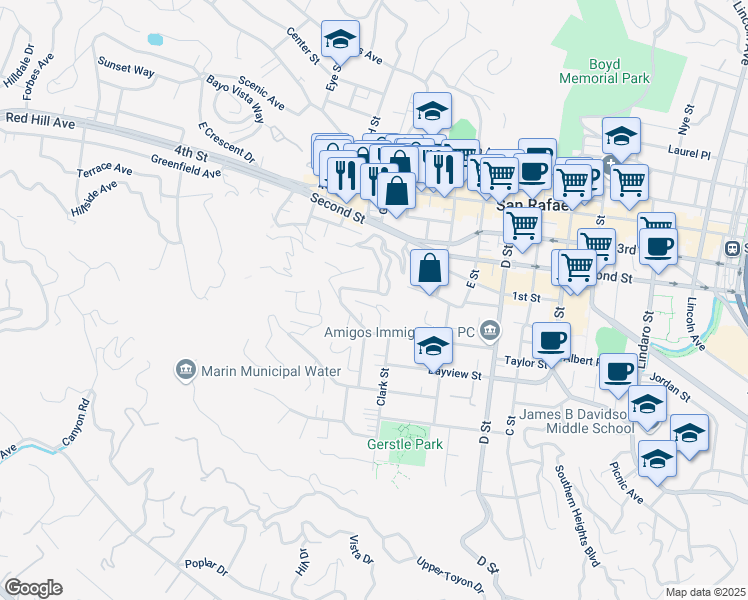Select the transit station icon at 3rd St

[x=731, y=248]
